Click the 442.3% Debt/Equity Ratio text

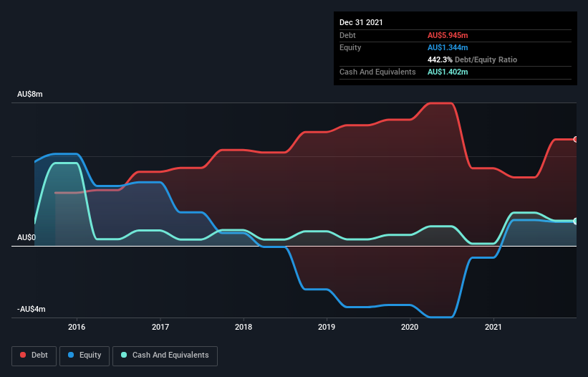(x=472, y=59)
